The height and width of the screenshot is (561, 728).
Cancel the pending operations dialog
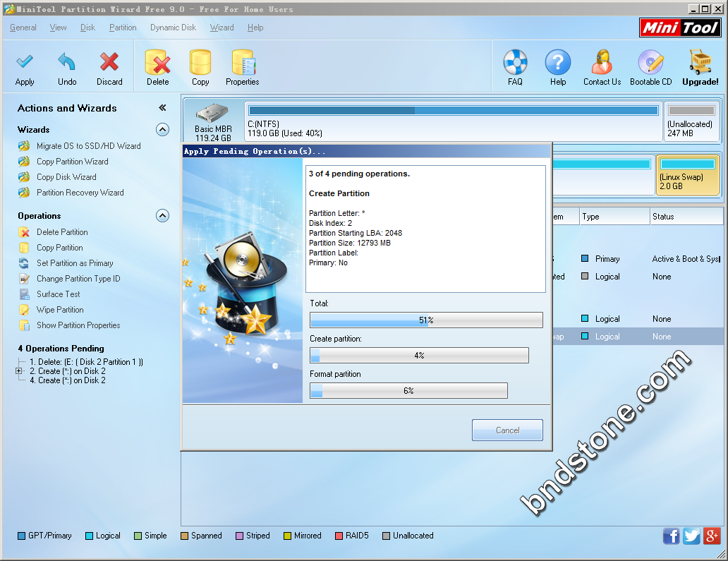click(507, 430)
